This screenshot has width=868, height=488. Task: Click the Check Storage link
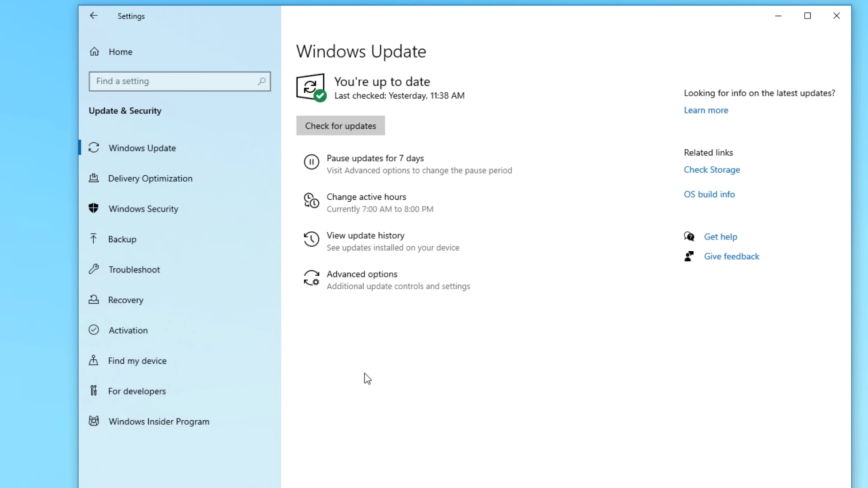coord(712,170)
